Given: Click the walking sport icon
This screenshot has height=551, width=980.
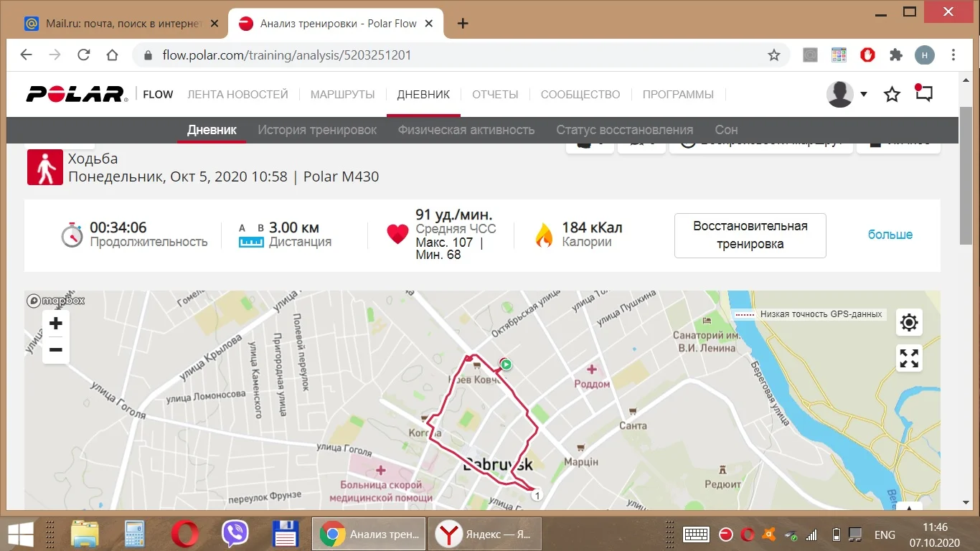Looking at the screenshot, I should tap(45, 169).
